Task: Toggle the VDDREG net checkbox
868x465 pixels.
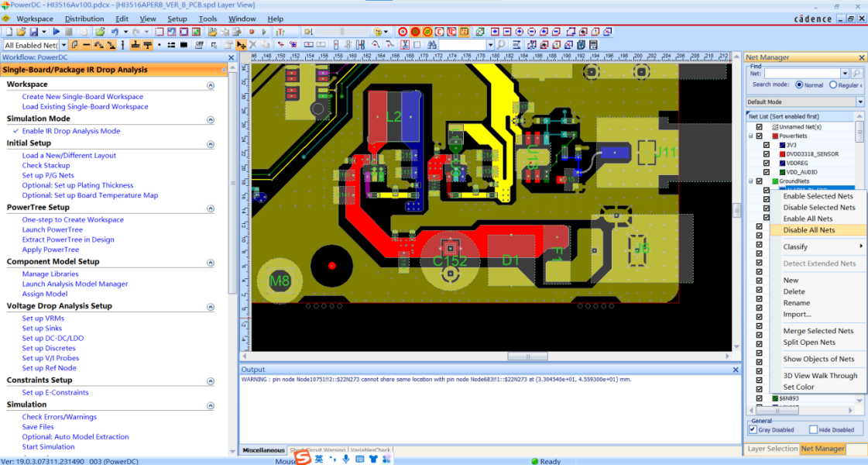Action: click(766, 163)
